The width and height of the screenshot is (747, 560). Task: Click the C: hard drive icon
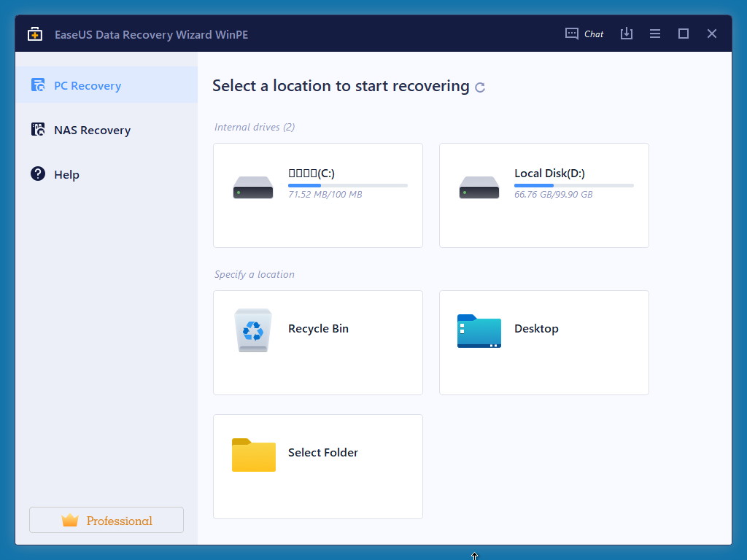point(253,187)
